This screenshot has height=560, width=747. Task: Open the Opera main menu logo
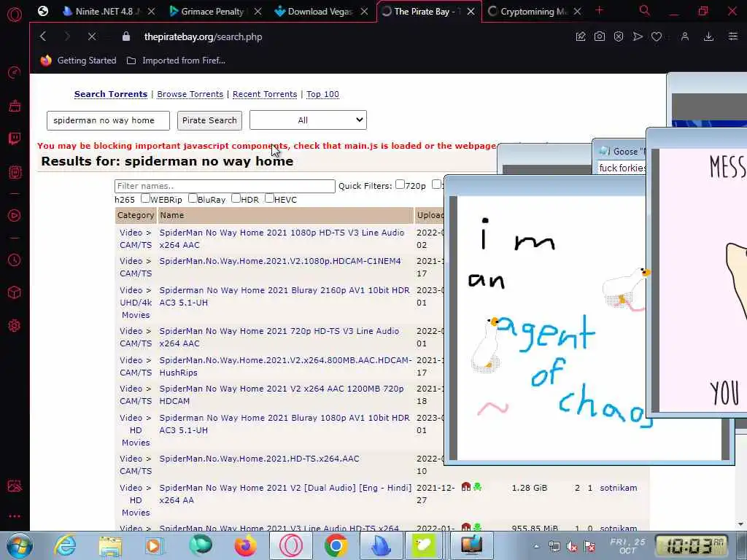[x=15, y=14]
